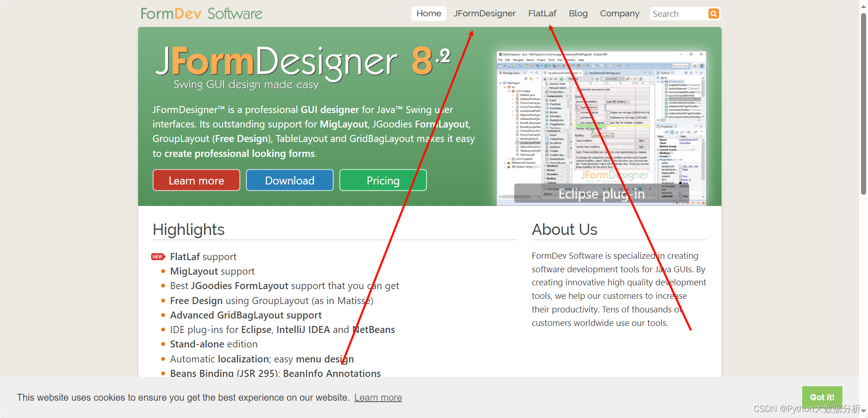This screenshot has width=868, height=418.
Task: Click the FlatLaf support highlight link
Action: point(203,257)
